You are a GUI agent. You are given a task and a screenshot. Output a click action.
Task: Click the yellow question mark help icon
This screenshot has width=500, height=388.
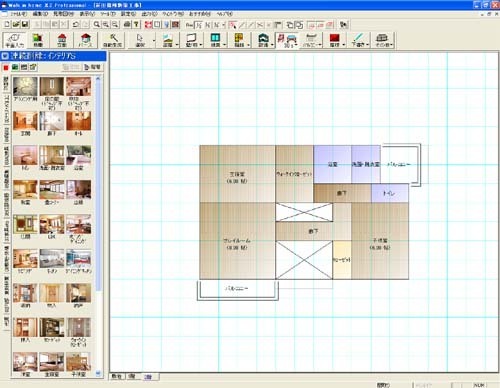click(136, 24)
